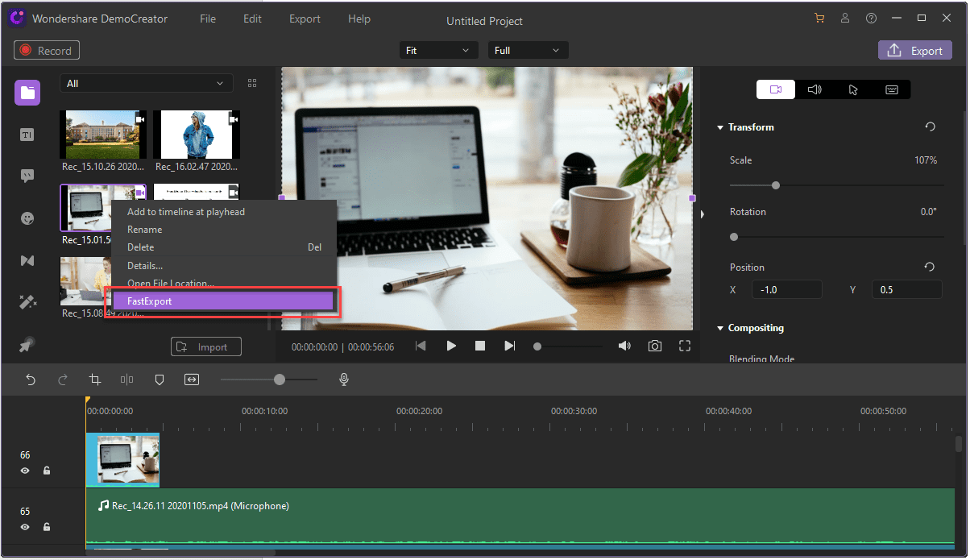970x560 pixels.
Task: Add a marker with the shield icon
Action: tap(160, 380)
